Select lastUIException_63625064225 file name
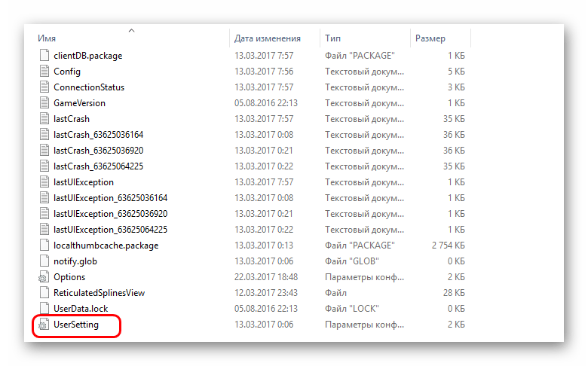Screen dimensions: 588x366 coord(110,229)
